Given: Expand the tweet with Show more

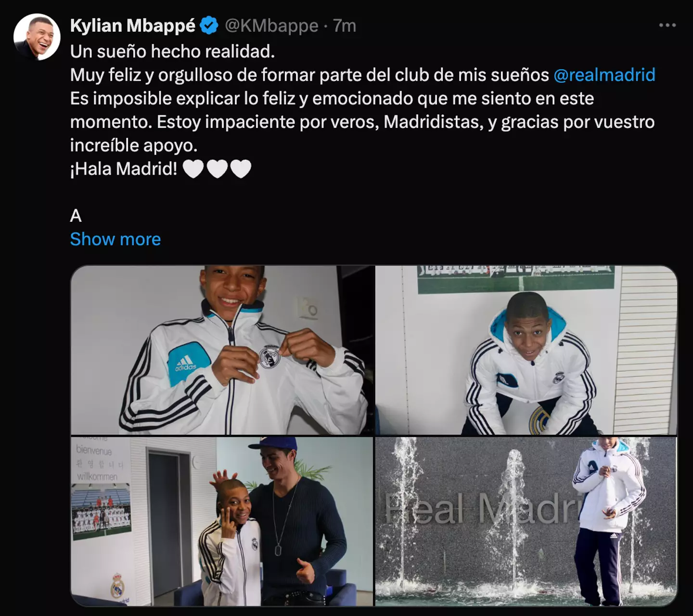Looking at the screenshot, I should 115,239.
